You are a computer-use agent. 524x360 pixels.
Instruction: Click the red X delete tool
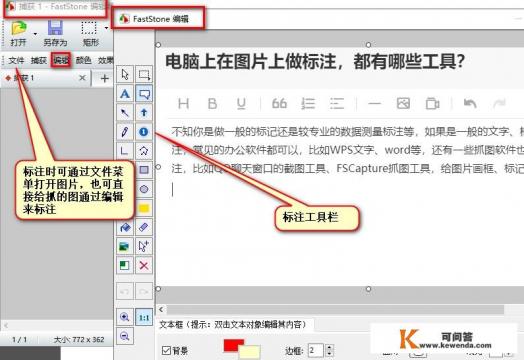(x=144, y=266)
